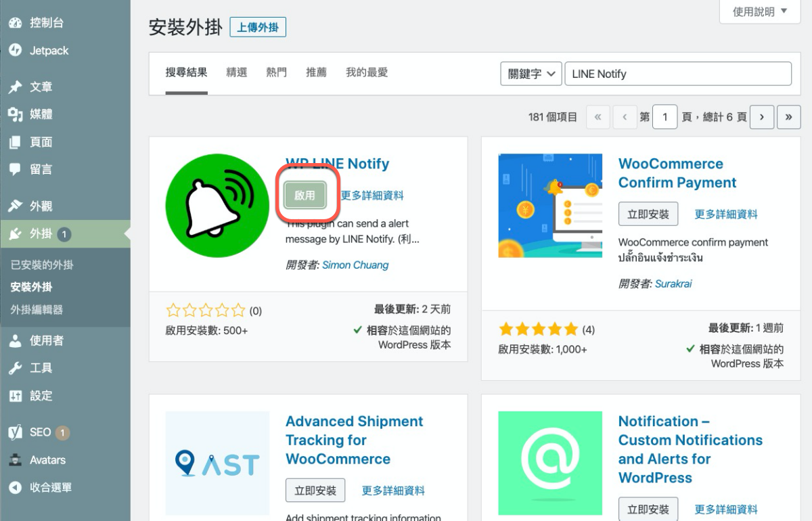Open the 使用者 users icon
812x521 pixels.
tap(15, 341)
